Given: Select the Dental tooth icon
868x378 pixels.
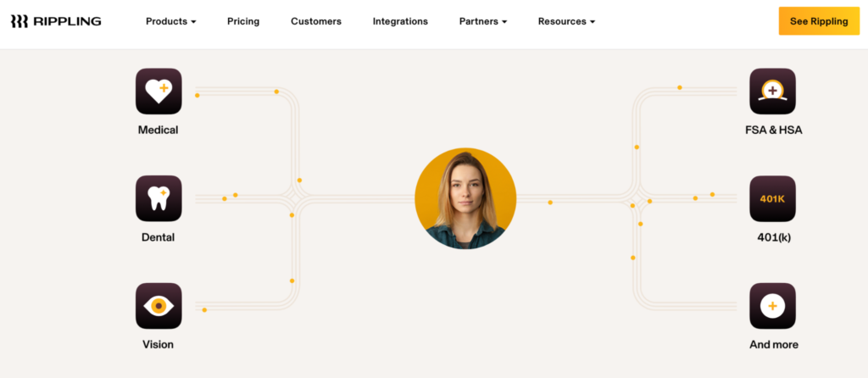Looking at the screenshot, I should coord(159,198).
